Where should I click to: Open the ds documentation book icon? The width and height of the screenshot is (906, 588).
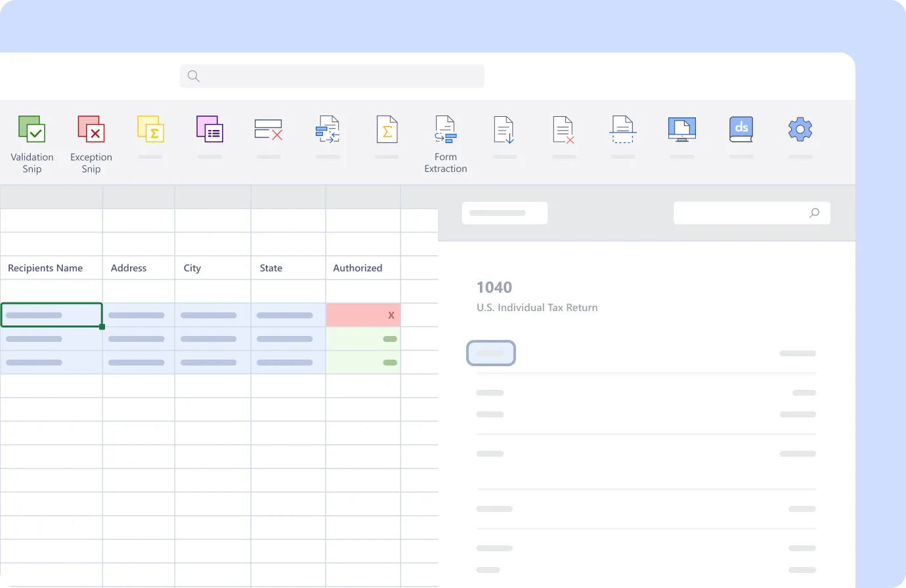(741, 129)
